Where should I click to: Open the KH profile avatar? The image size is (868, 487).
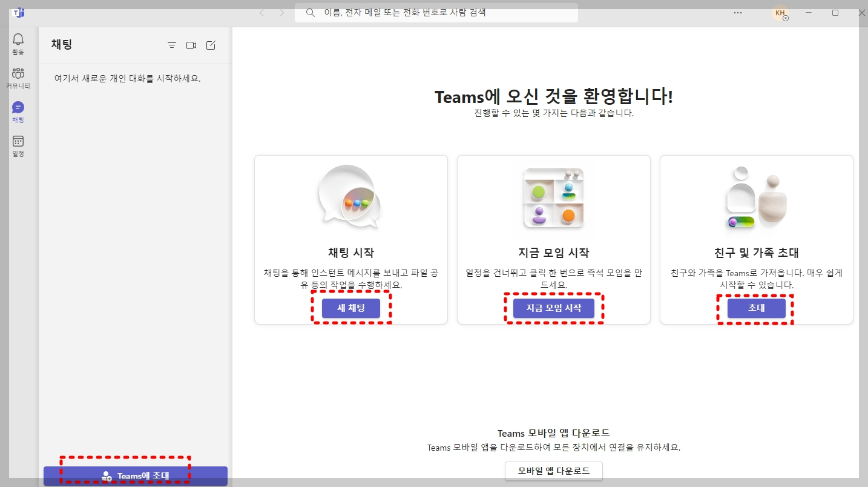[780, 13]
